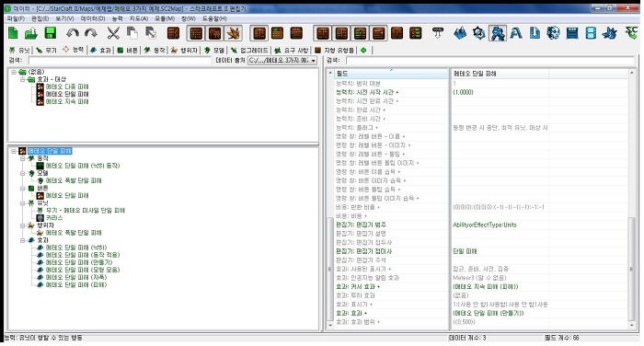Collapse the (없음) root folder
This screenshot has width=644, height=346.
[14, 72]
